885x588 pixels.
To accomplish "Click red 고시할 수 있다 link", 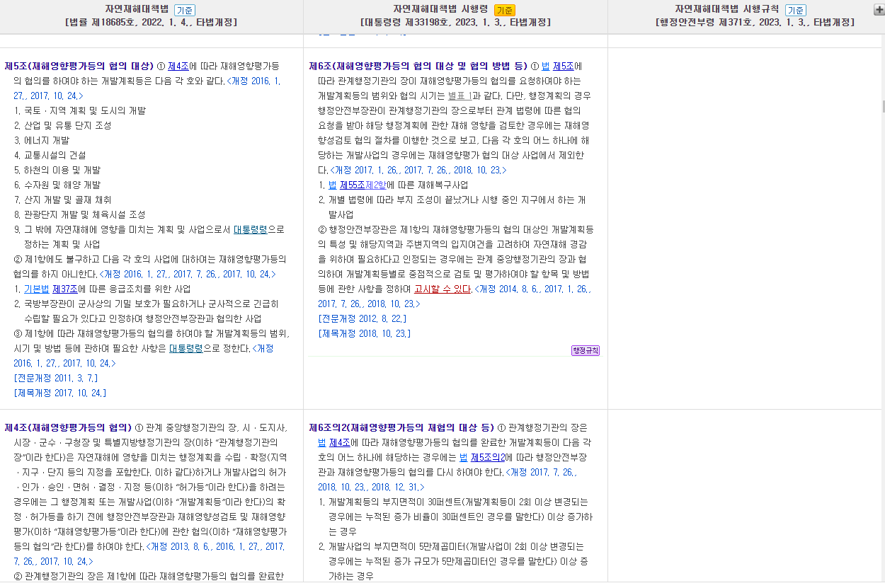I will pyautogui.click(x=442, y=289).
